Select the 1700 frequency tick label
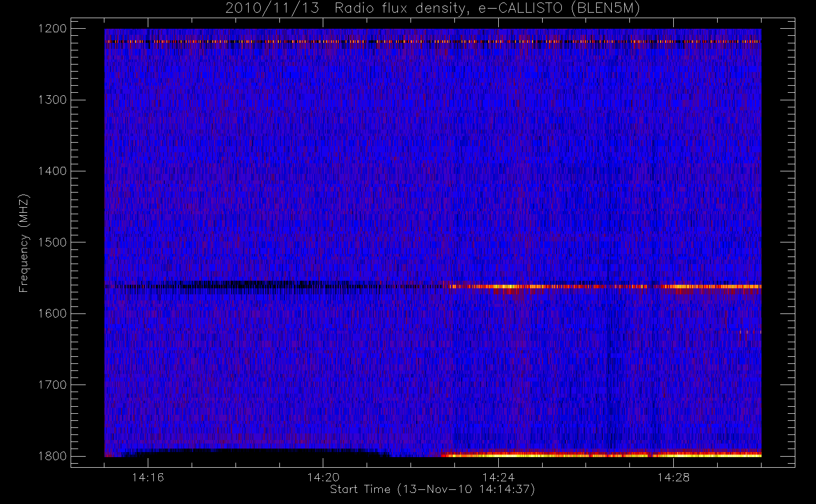Screen dimensions: 816x504 (52, 385)
